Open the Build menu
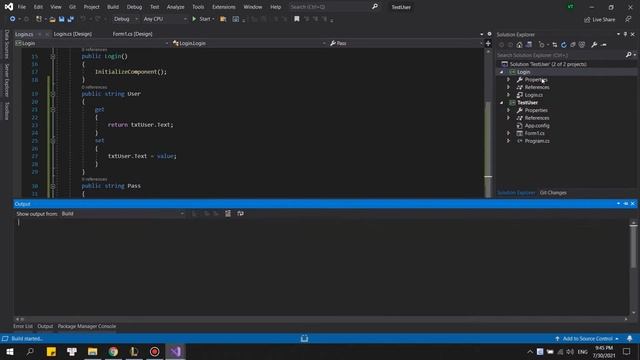640x360 pixels. 113,7
